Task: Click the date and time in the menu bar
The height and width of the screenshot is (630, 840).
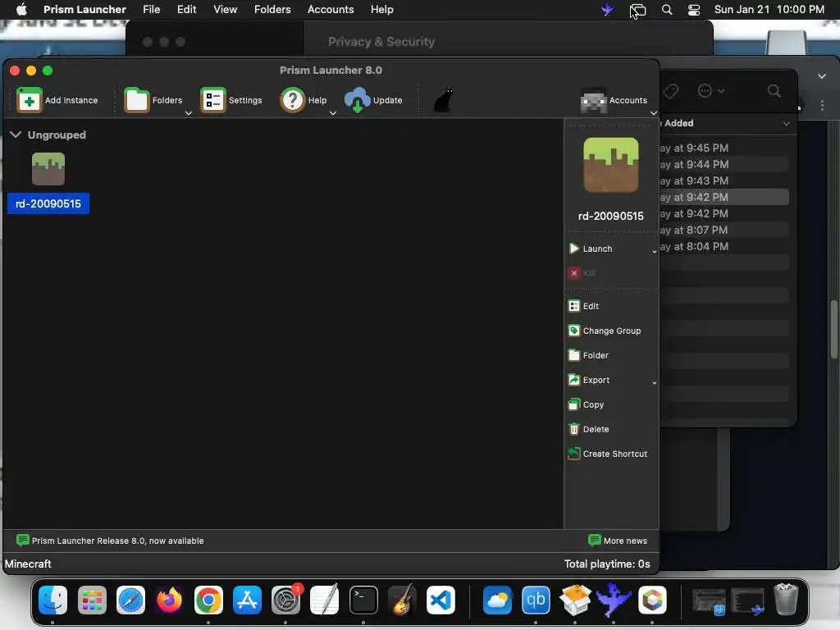Action: coord(769,9)
